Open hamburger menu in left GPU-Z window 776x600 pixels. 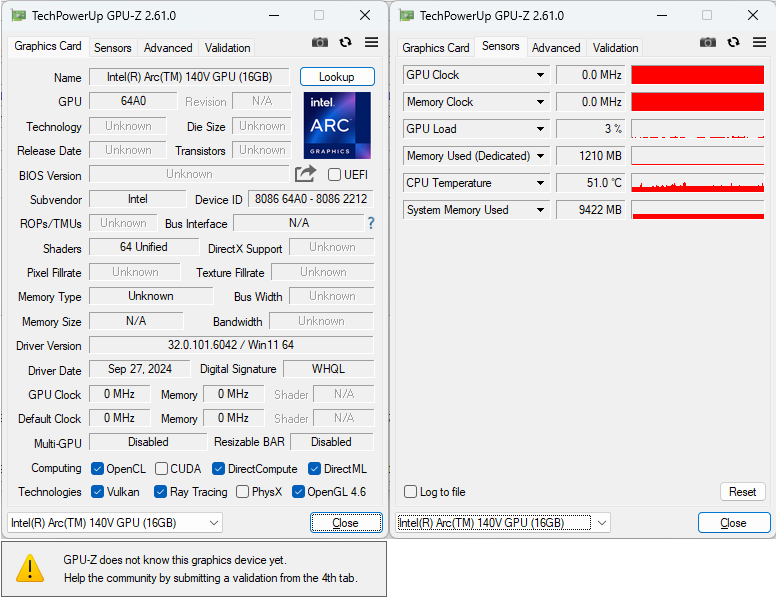pos(371,43)
